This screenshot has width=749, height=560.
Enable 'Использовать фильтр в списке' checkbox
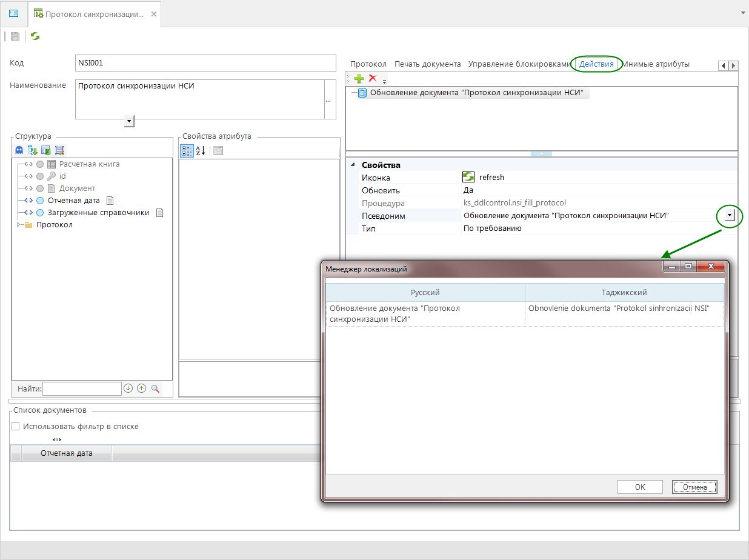click(x=16, y=427)
